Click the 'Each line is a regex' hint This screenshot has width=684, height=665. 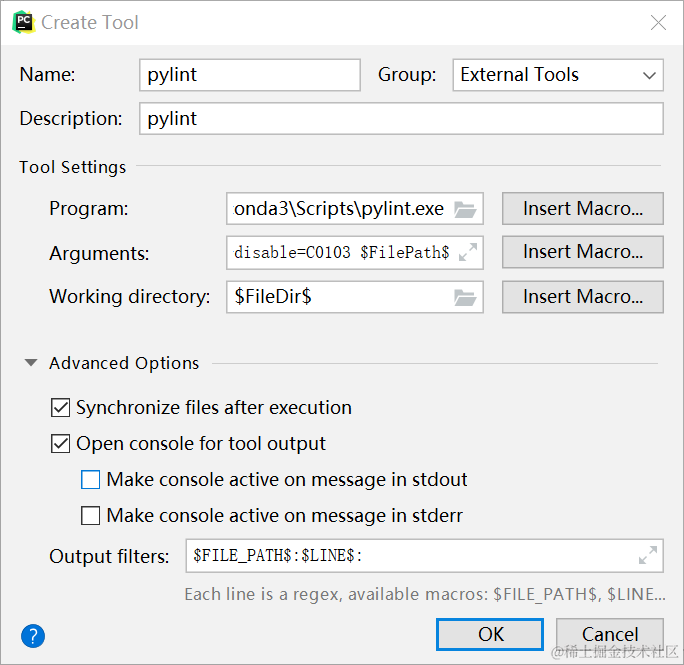click(425, 594)
